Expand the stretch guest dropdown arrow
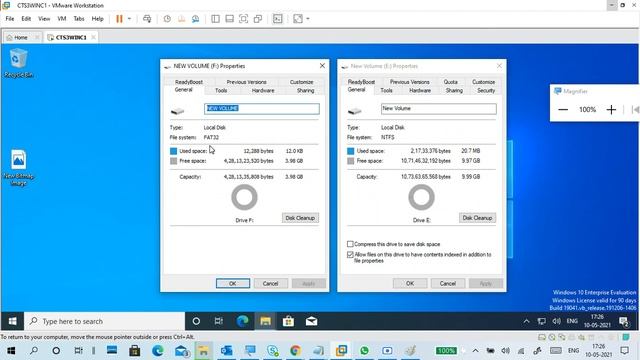This screenshot has width=640, height=360. point(308,19)
